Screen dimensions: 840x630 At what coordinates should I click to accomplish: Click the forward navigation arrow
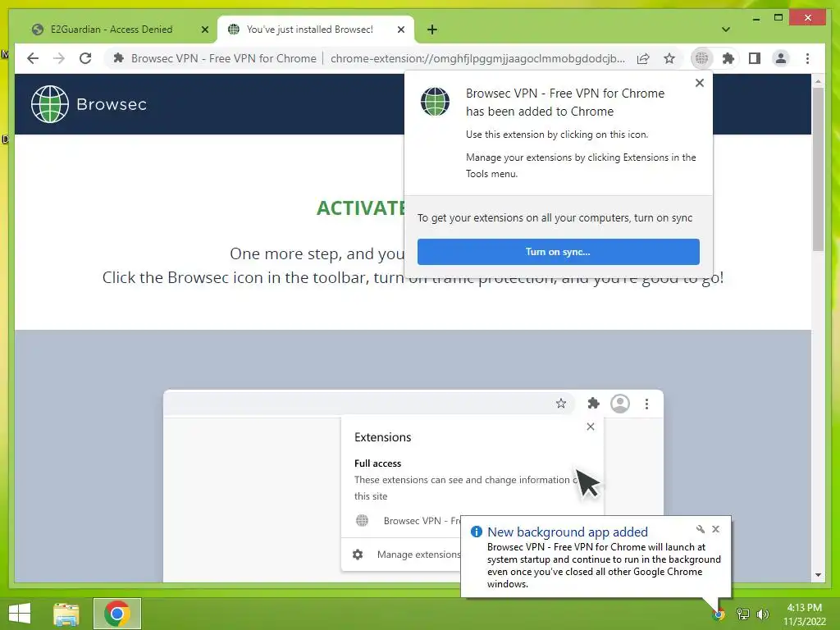(59, 58)
